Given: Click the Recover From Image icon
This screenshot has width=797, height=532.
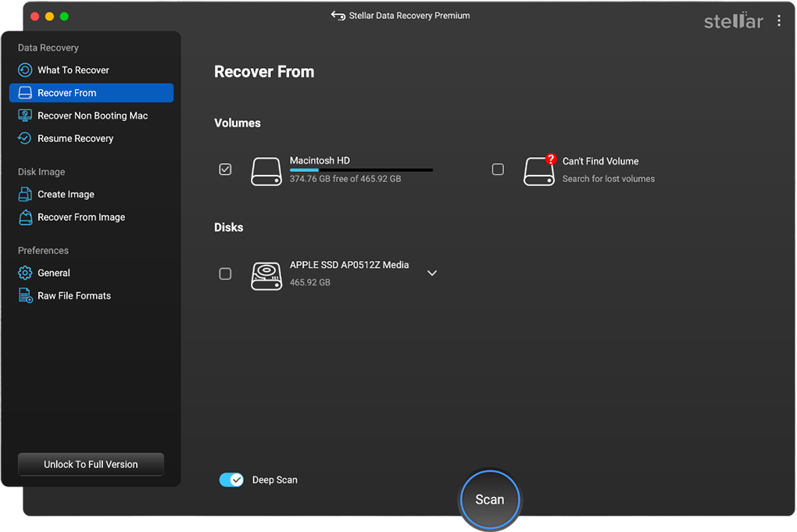Looking at the screenshot, I should pyautogui.click(x=25, y=217).
